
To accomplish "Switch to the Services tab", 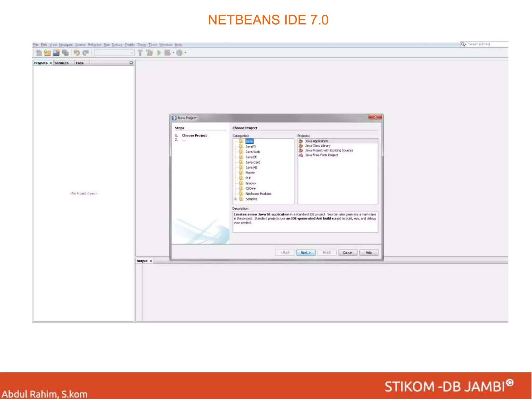I will (61, 63).
